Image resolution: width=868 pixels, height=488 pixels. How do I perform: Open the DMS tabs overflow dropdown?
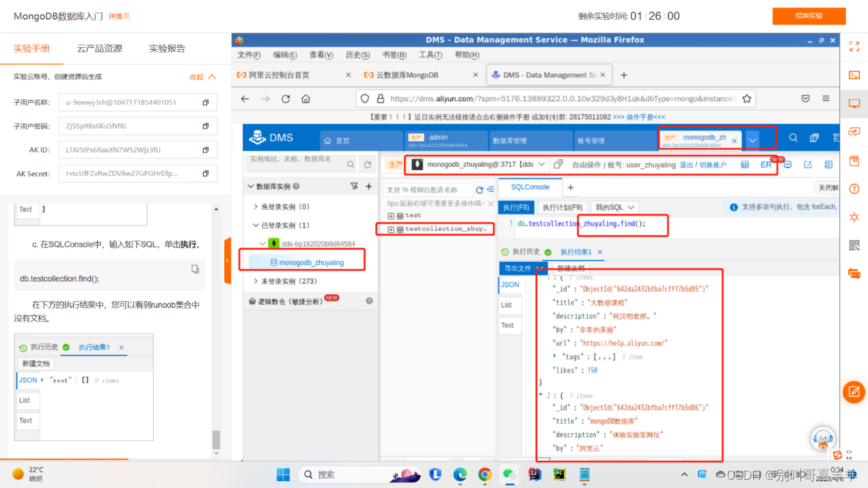click(752, 140)
